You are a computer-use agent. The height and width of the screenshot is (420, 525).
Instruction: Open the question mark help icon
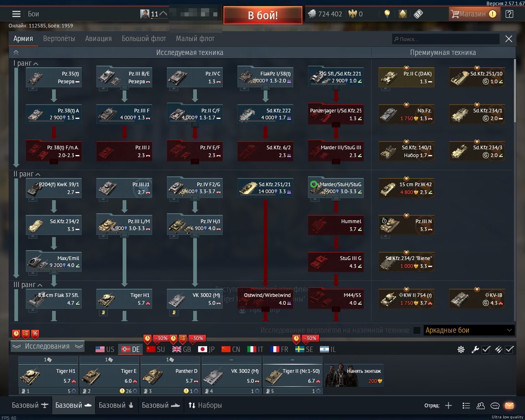(x=509, y=14)
